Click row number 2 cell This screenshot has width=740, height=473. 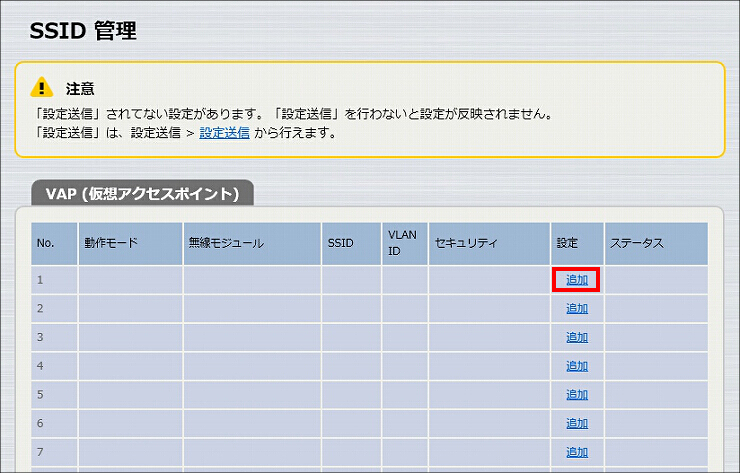54,309
